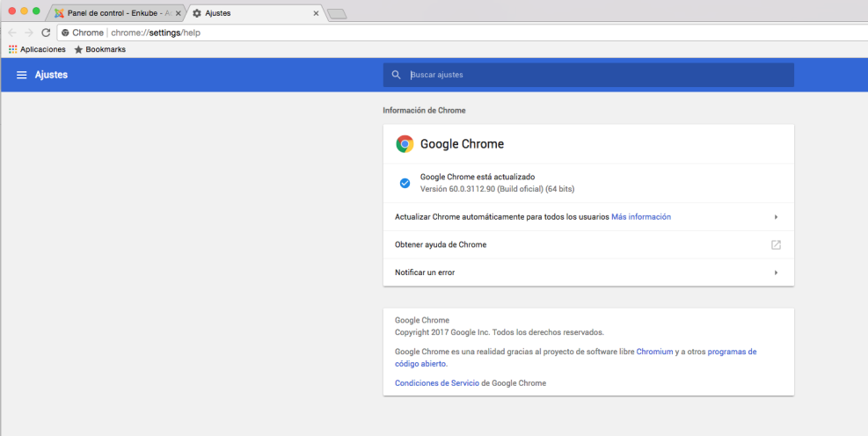Click the Joomla favicon on first tab
This screenshot has width=868, height=436.
(59, 12)
